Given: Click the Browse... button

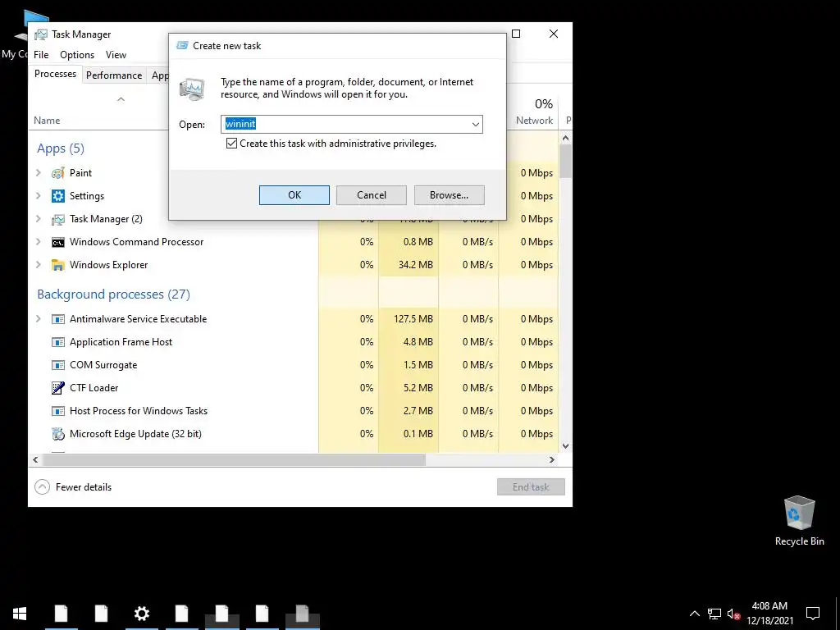Looking at the screenshot, I should (449, 195).
